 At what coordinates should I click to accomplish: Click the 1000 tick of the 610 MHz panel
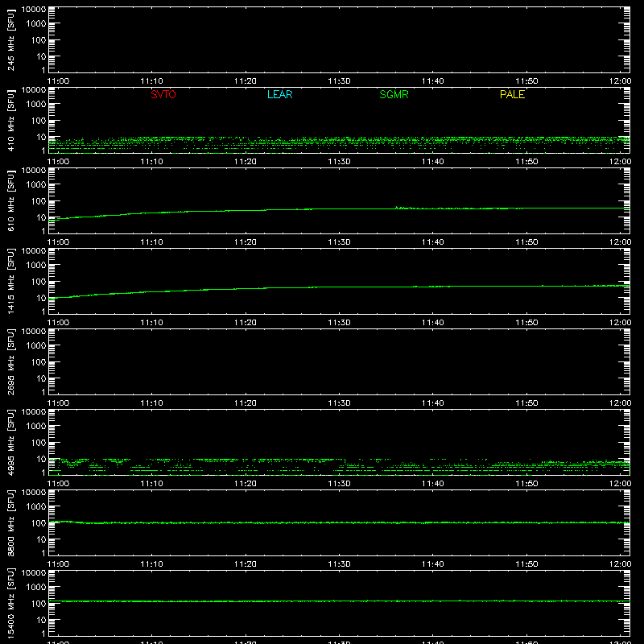click(36, 185)
